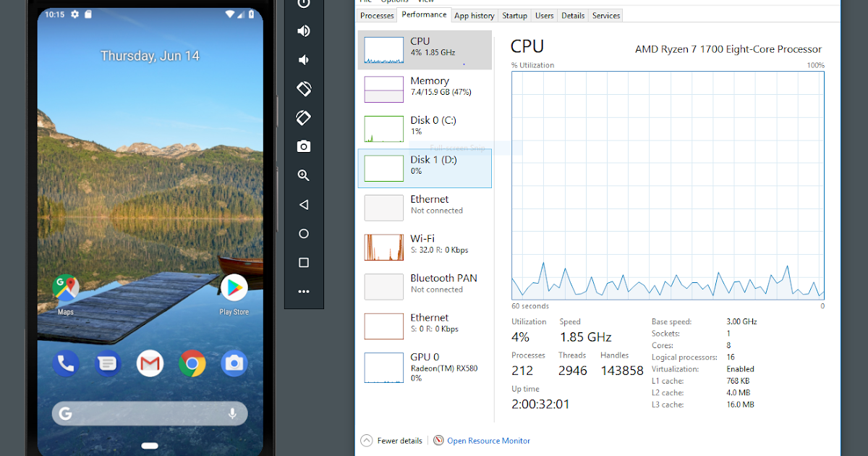Tap Google G logo in search bar
This screenshot has height=456, width=868.
(66, 413)
